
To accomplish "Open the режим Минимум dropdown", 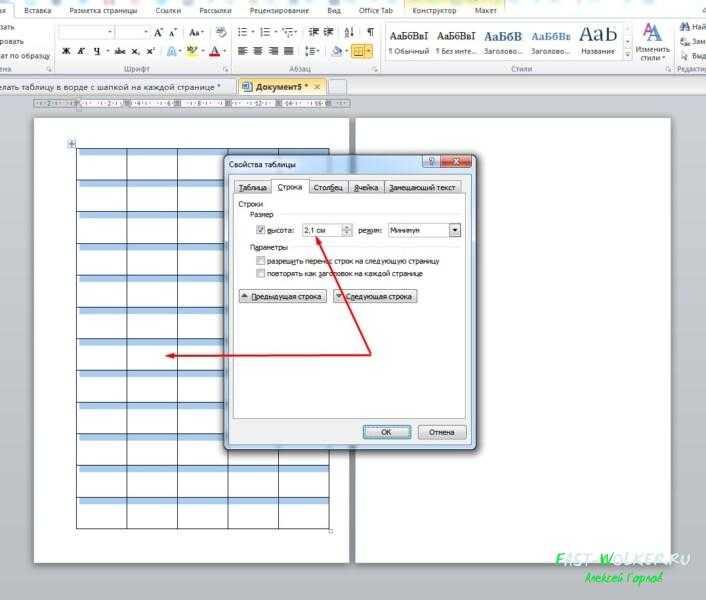I will [x=455, y=230].
